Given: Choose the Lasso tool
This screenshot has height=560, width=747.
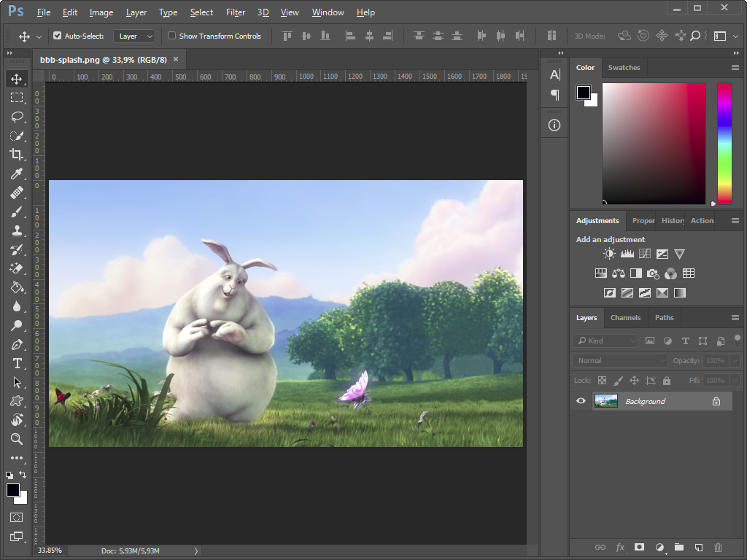Looking at the screenshot, I should click(x=16, y=117).
